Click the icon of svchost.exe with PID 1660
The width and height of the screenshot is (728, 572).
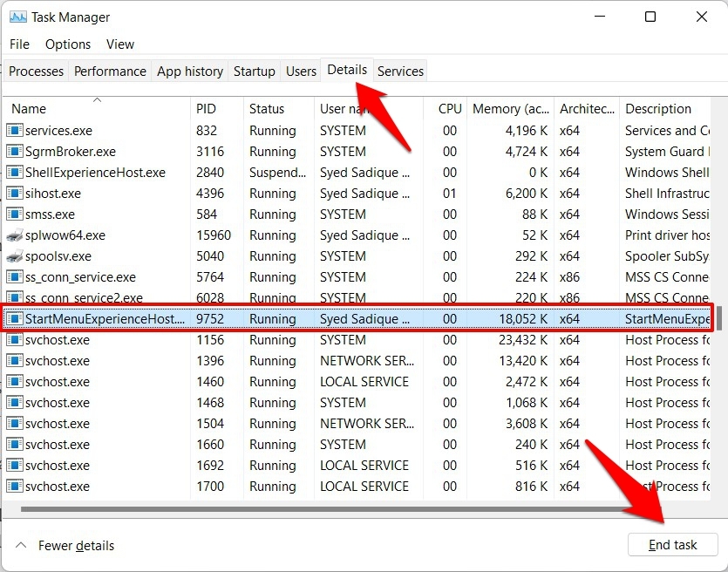15,445
